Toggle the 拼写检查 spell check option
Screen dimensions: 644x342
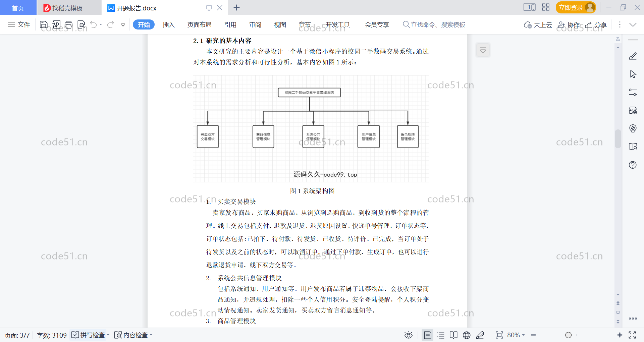(x=88, y=335)
